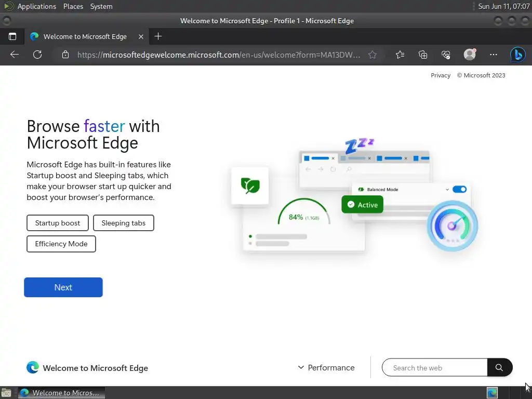Viewport: 532px width, 399px height.
Task: View site information lock icon
Action: click(65, 55)
